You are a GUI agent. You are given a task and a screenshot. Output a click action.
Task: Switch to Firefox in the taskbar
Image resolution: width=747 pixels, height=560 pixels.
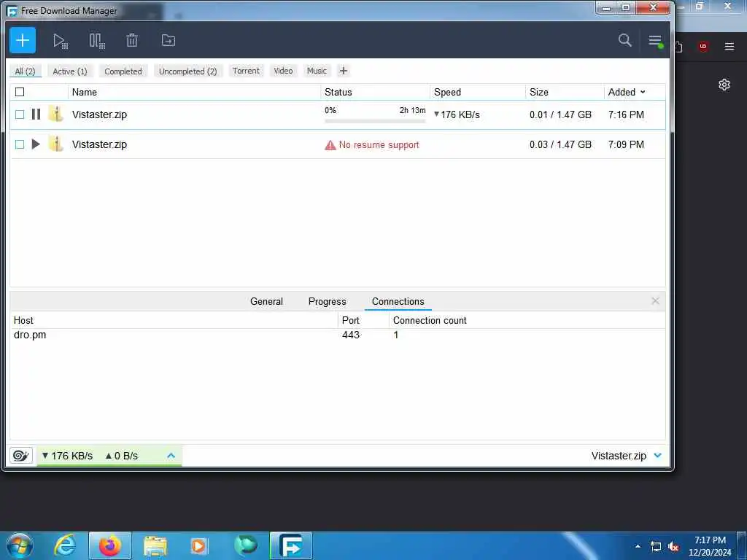pos(110,545)
